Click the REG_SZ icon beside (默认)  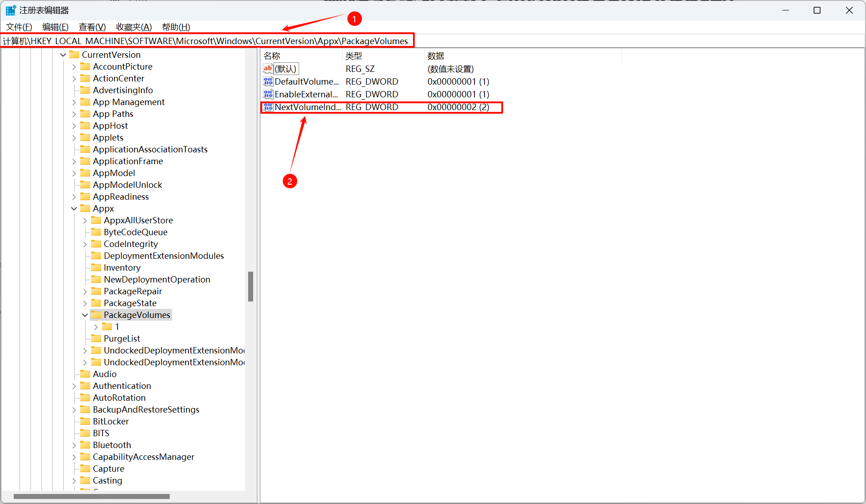[x=268, y=68]
